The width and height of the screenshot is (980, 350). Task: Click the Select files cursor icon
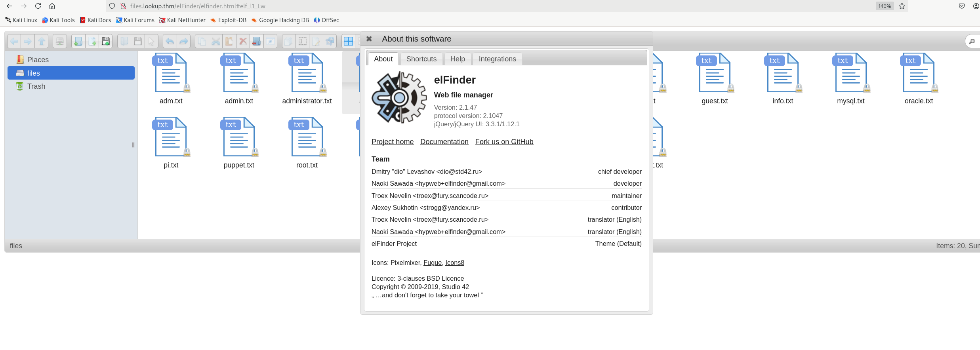pos(151,41)
